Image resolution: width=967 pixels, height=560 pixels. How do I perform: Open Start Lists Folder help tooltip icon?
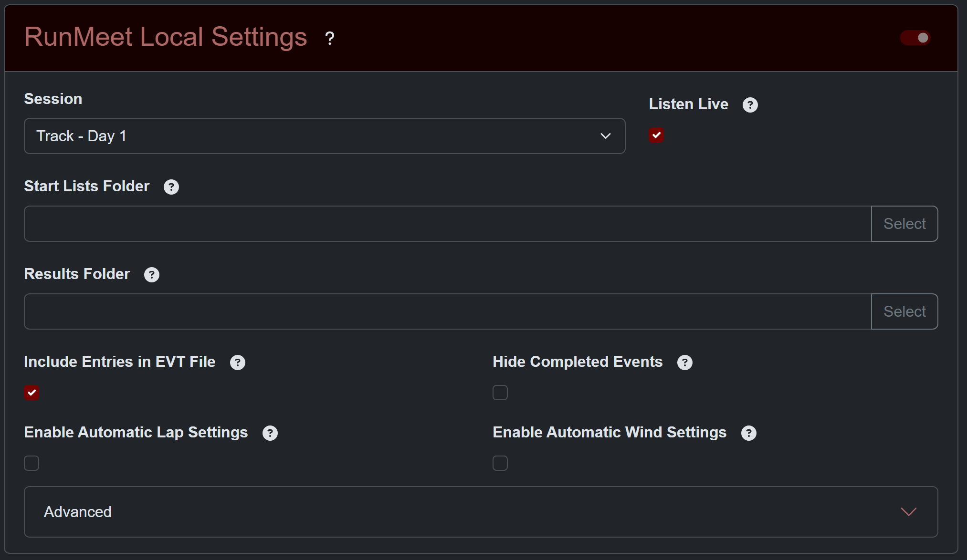[171, 187]
